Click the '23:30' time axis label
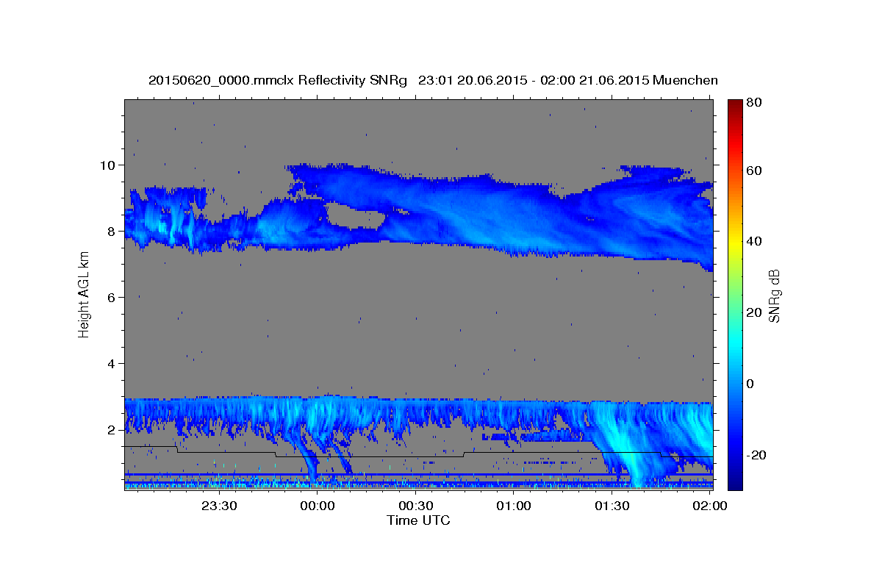 click(219, 506)
